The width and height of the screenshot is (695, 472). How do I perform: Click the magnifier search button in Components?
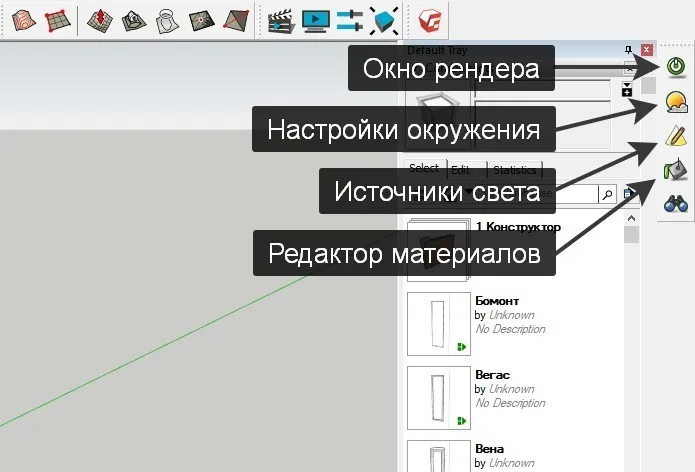coord(606,195)
